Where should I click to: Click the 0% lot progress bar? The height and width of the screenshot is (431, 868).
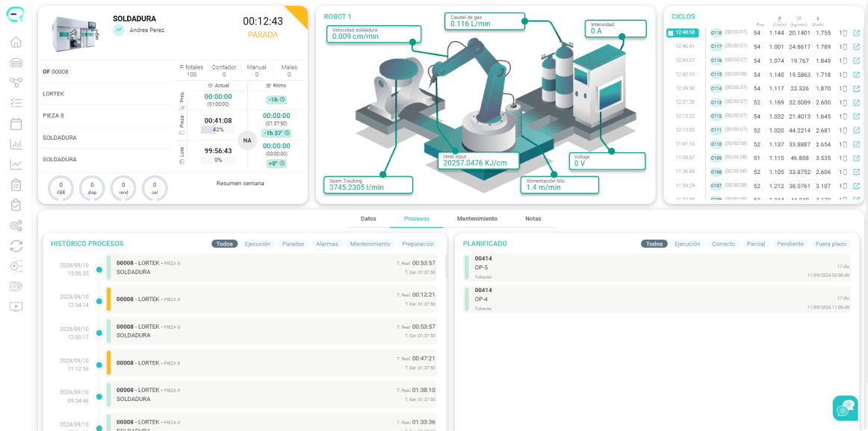tap(217, 160)
